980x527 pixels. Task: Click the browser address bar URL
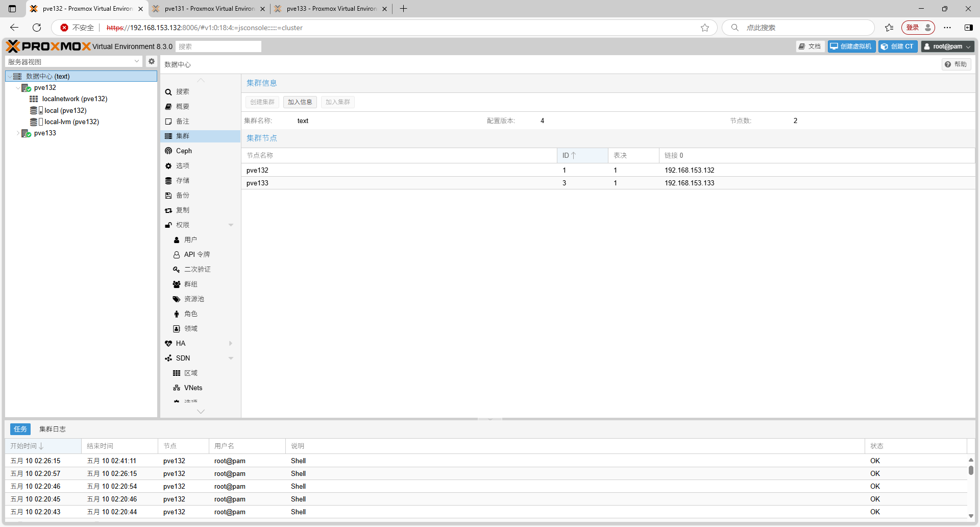coord(204,28)
